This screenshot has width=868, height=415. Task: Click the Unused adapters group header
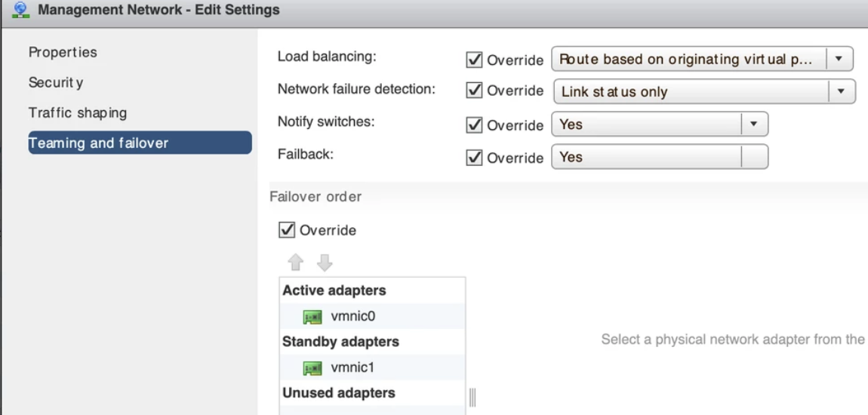[x=339, y=393]
